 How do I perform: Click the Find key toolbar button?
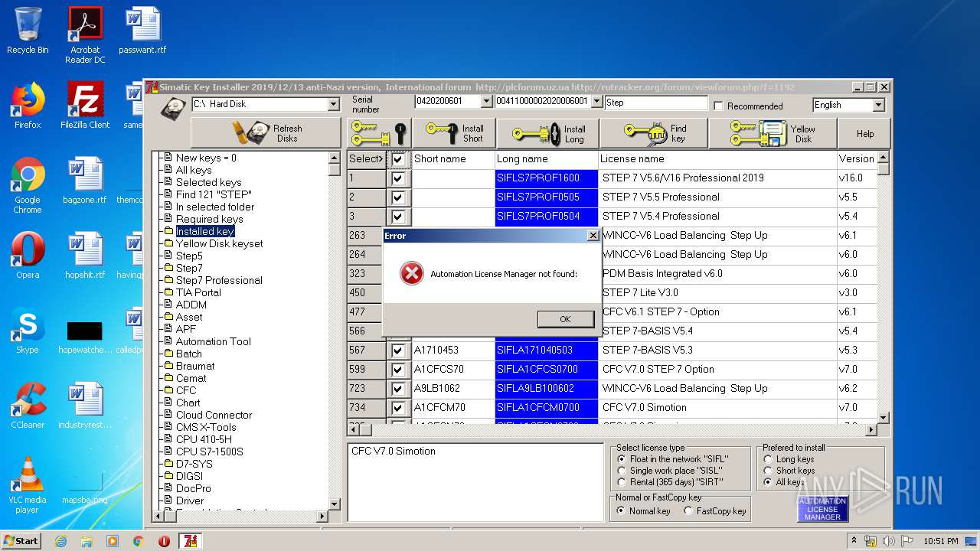click(x=654, y=133)
